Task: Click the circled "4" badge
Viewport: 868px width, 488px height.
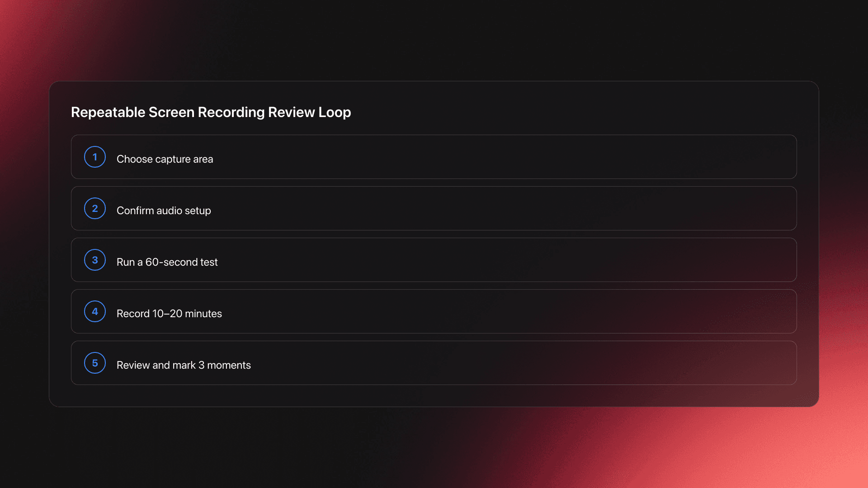Action: (x=94, y=311)
